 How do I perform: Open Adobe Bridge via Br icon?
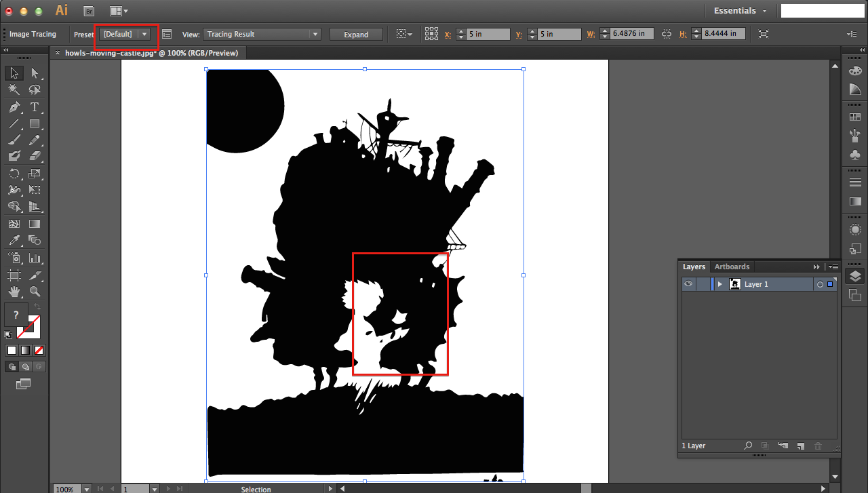coord(89,11)
